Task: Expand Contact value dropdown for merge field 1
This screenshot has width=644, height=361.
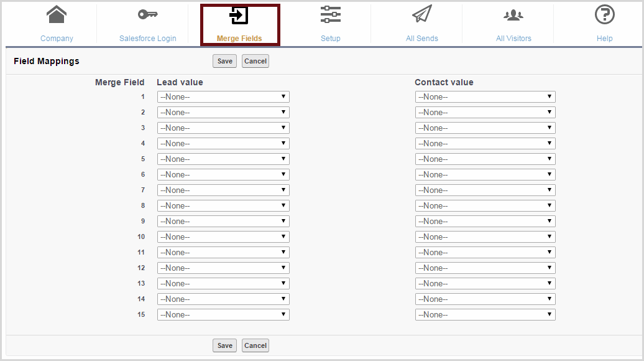Action: click(485, 97)
